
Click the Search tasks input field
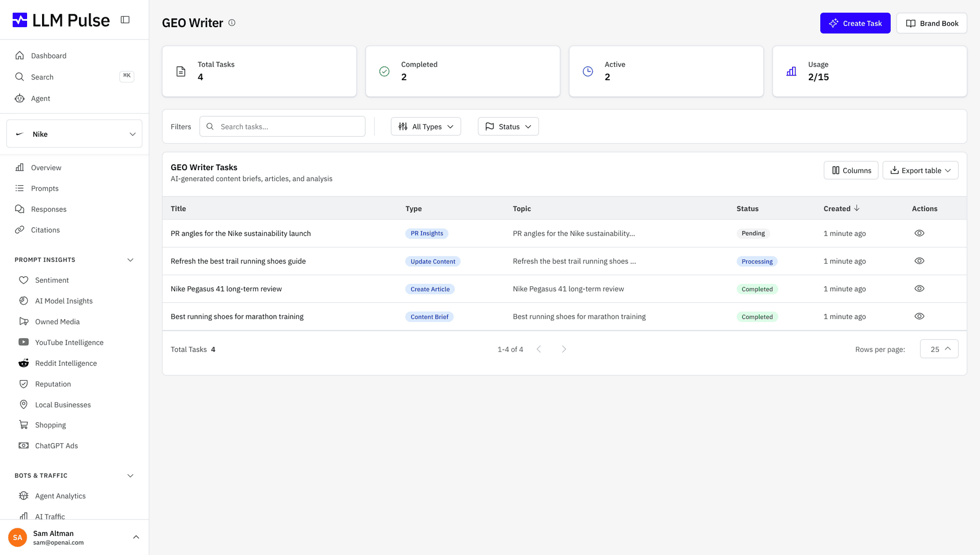pyautogui.click(x=282, y=126)
